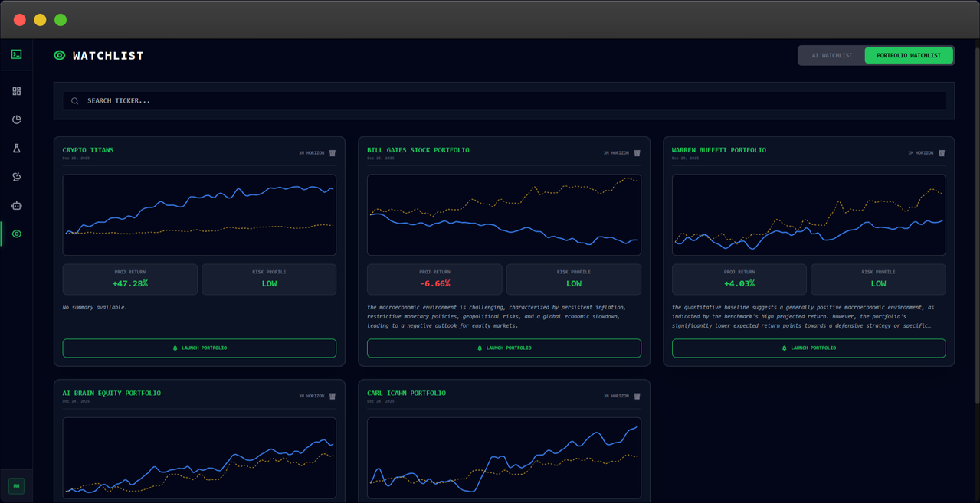Click Warren Buffett LOW risk profile value
The width and height of the screenshot is (980, 503).
click(878, 283)
